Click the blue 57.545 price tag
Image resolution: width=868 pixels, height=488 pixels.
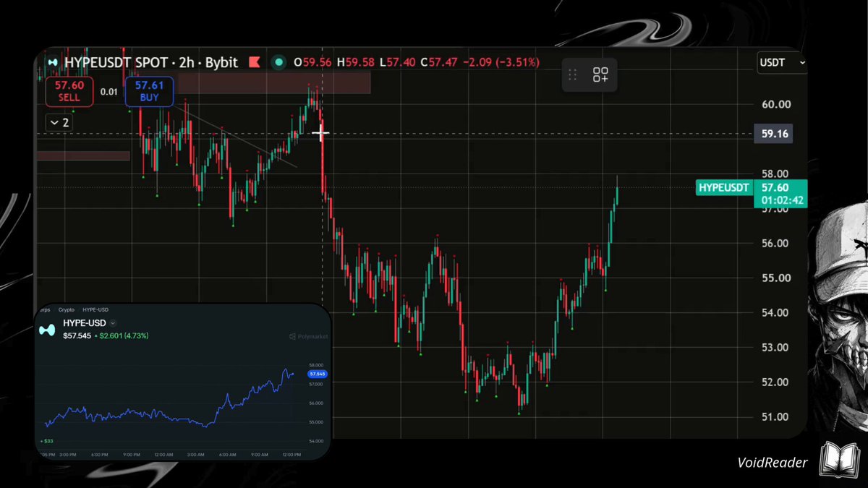pos(317,374)
